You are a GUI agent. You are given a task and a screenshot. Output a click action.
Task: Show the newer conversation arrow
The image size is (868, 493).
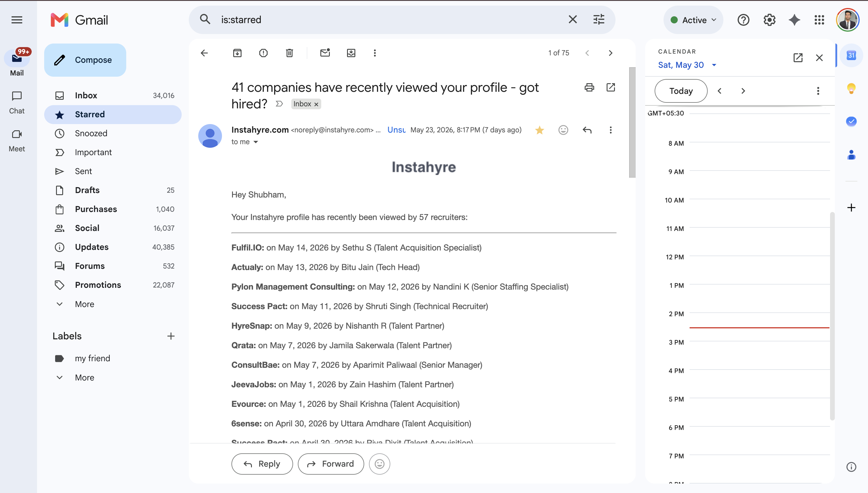tap(587, 53)
